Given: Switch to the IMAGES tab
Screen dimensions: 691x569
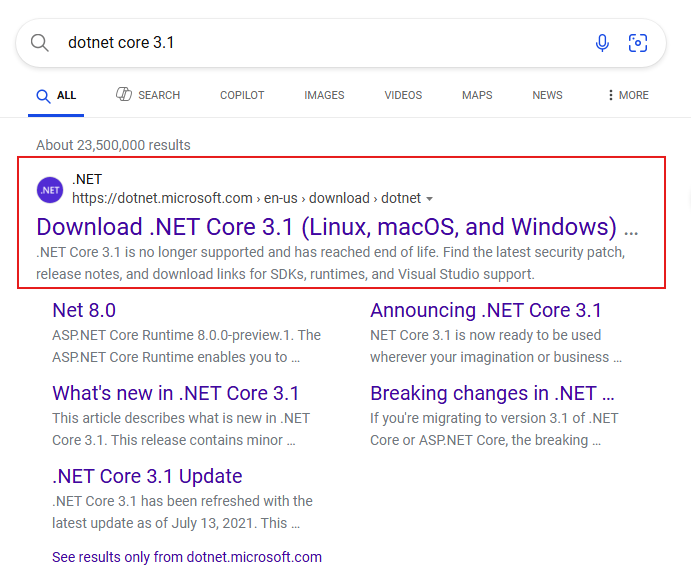Looking at the screenshot, I should 324,95.
